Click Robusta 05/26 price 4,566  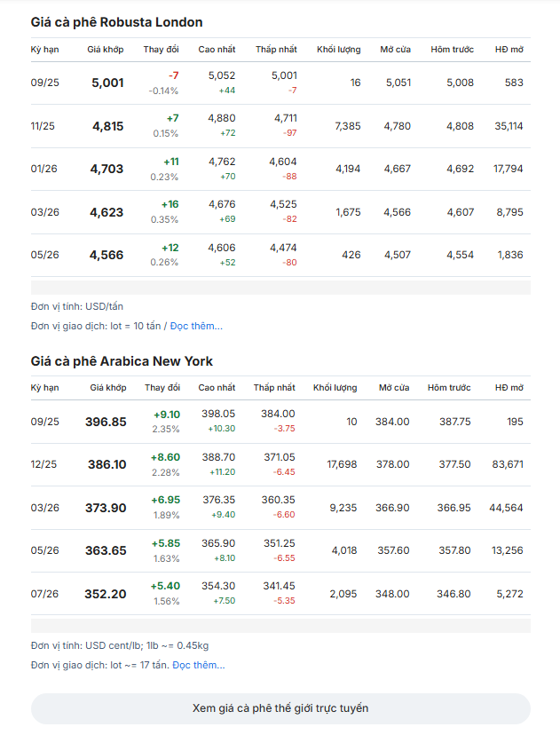[106, 255]
